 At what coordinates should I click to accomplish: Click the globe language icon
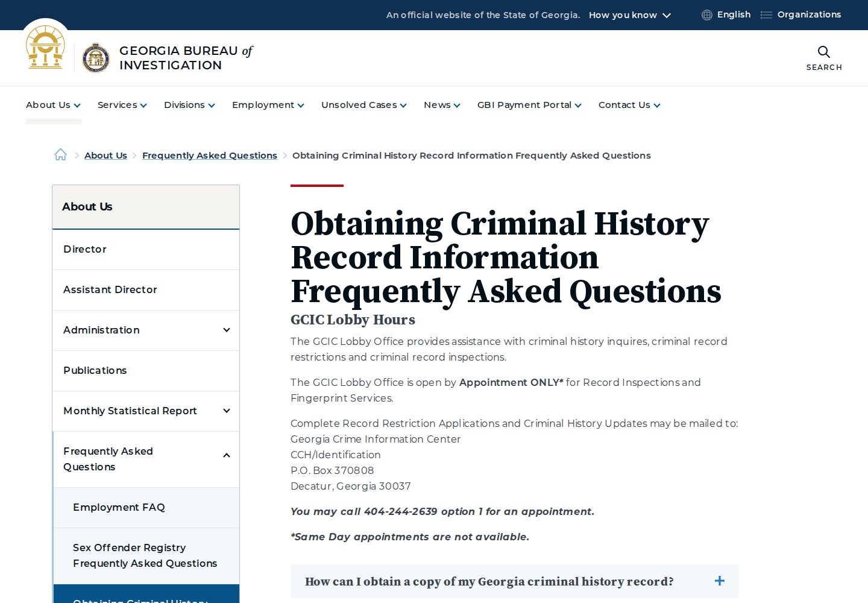click(707, 15)
